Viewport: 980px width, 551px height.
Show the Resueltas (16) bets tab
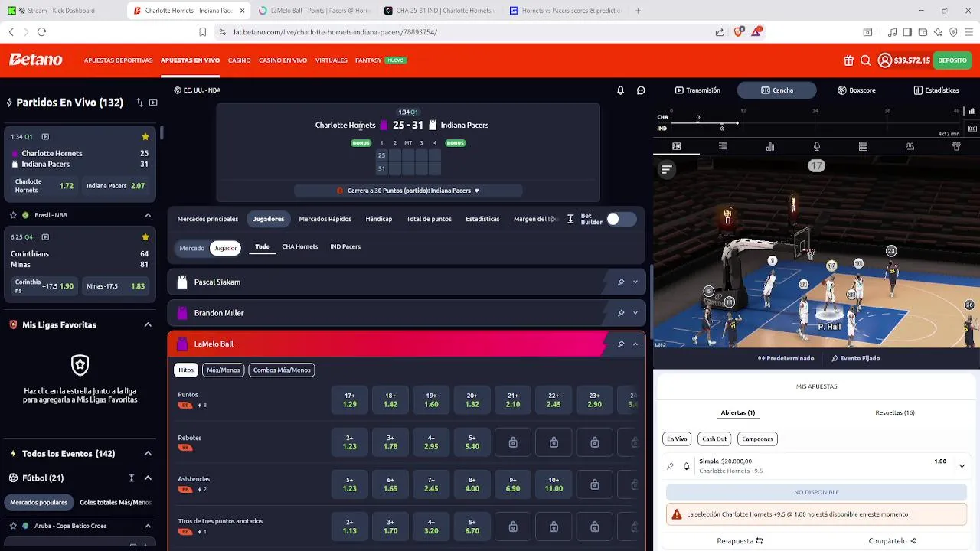coord(895,412)
